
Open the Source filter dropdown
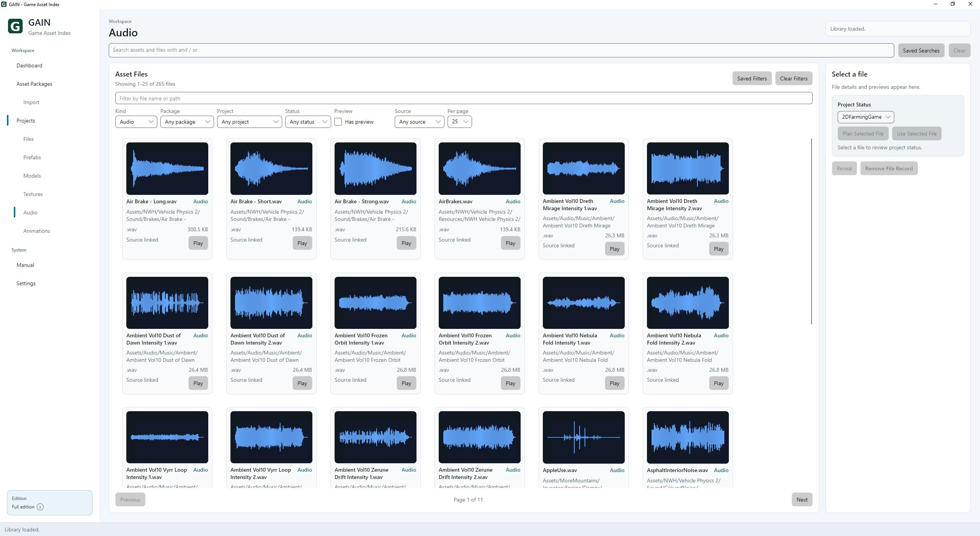coord(419,122)
